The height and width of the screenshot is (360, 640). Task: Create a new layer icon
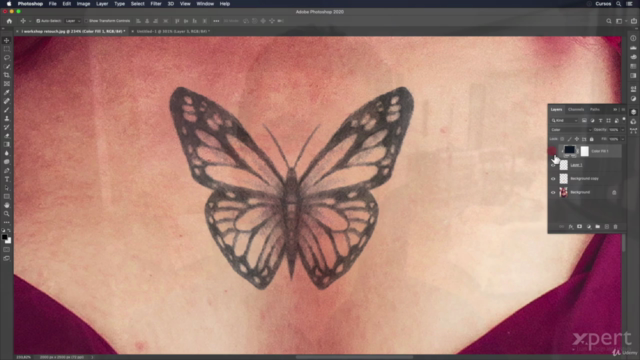(607, 227)
